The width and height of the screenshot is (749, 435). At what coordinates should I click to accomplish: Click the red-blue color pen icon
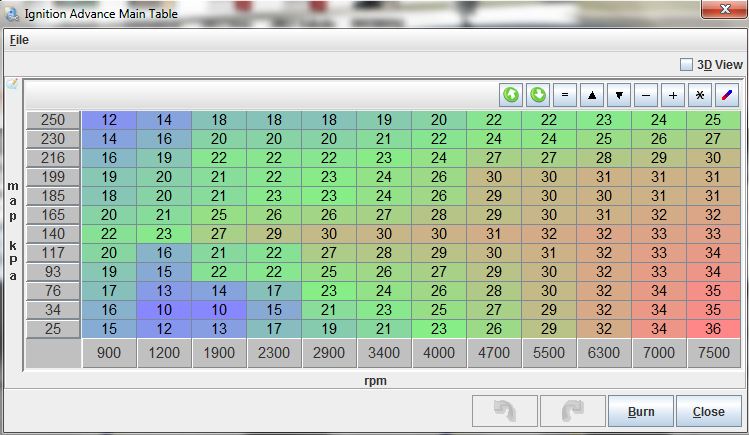[x=727, y=95]
